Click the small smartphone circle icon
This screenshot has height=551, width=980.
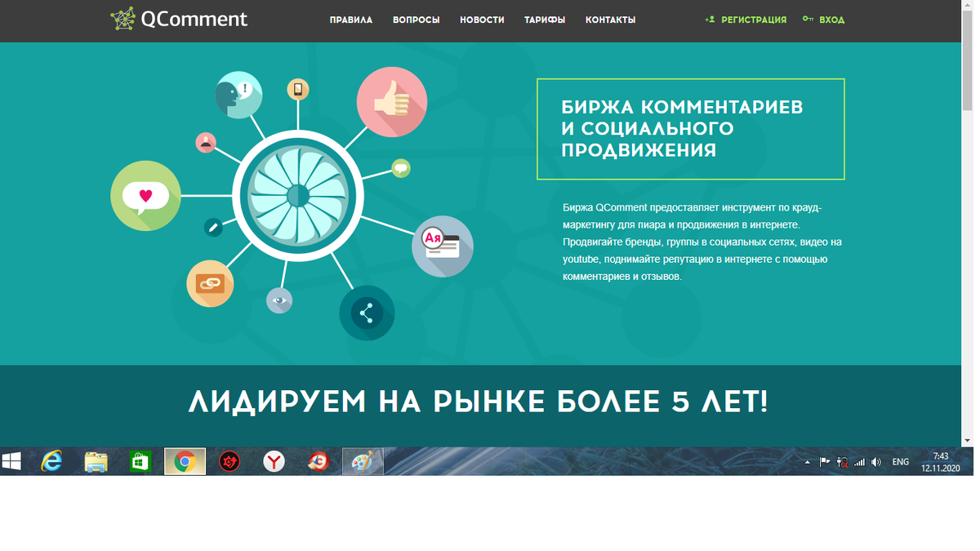pos(298,90)
